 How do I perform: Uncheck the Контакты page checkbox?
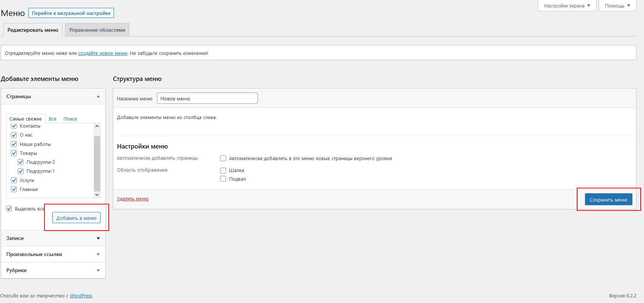14,126
